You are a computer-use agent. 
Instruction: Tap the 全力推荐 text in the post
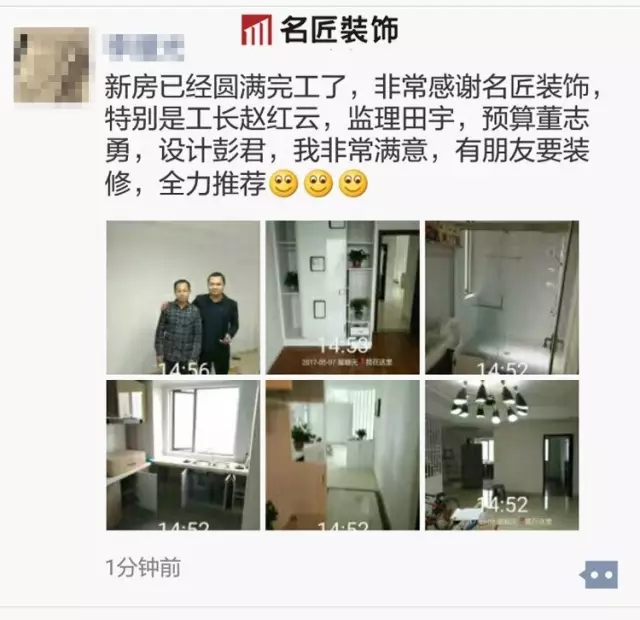[213, 183]
